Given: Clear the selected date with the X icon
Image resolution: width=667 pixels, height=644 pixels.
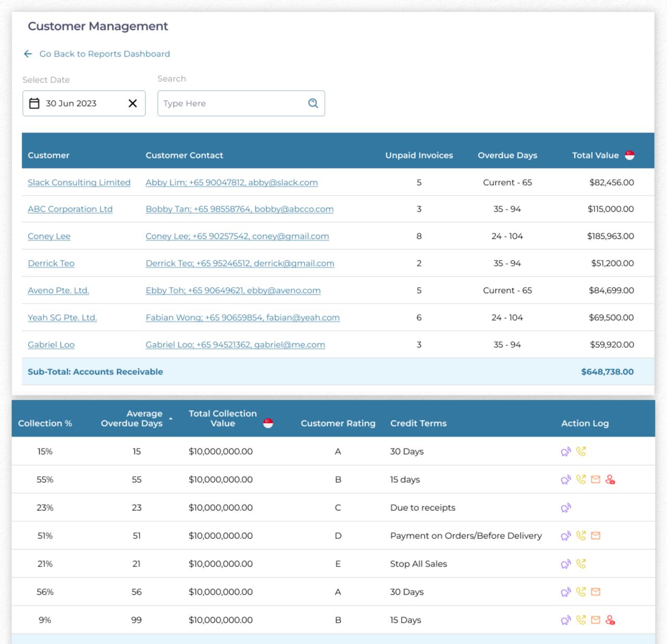Looking at the screenshot, I should point(133,103).
